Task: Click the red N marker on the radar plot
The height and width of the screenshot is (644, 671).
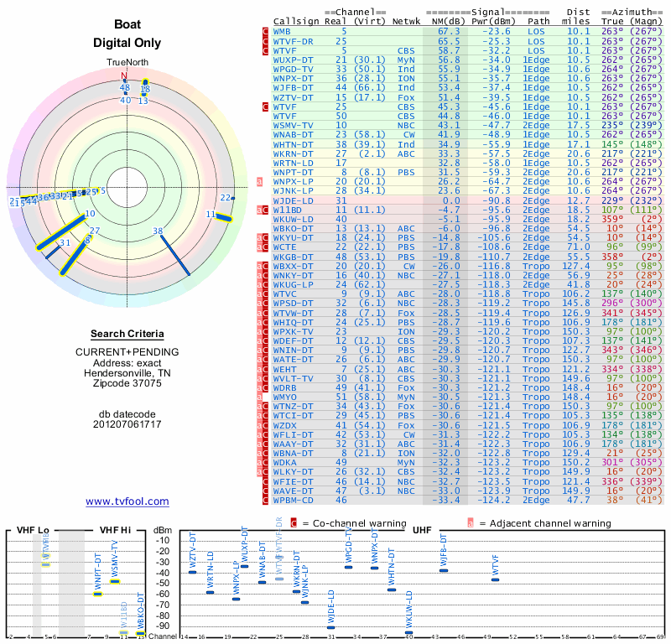Action: [124, 75]
